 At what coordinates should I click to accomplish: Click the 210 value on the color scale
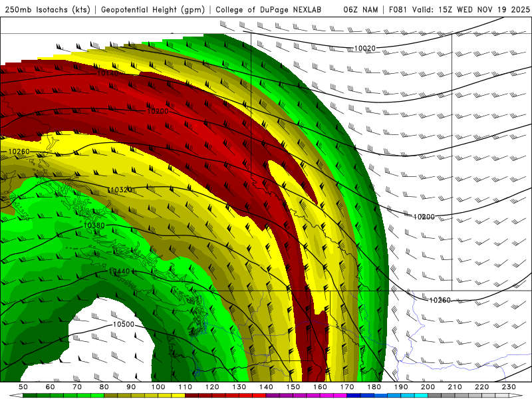pyautogui.click(x=455, y=387)
